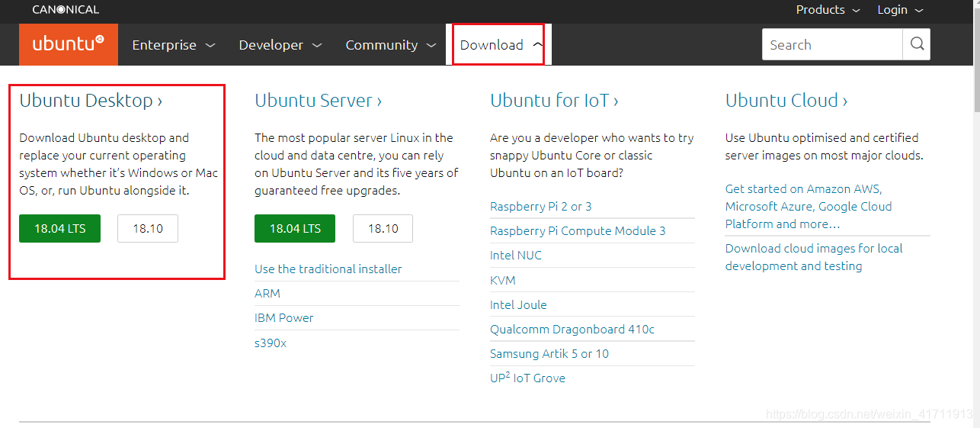The image size is (980, 428).
Task: Open the Raspberry Pi 2 or 3 link
Action: [541, 206]
